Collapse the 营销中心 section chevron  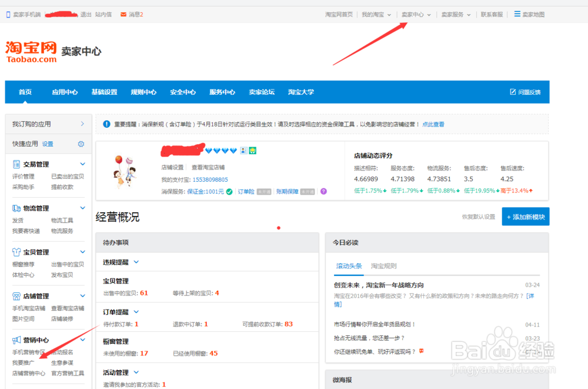(x=82, y=340)
